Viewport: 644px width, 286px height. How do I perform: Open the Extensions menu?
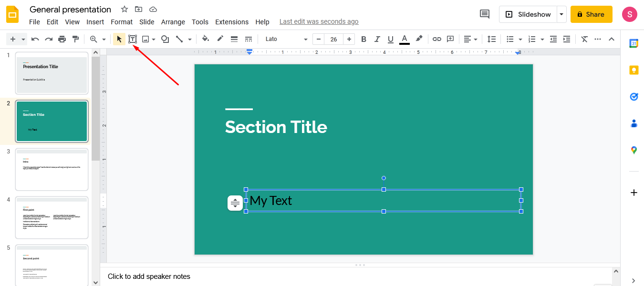(232, 22)
